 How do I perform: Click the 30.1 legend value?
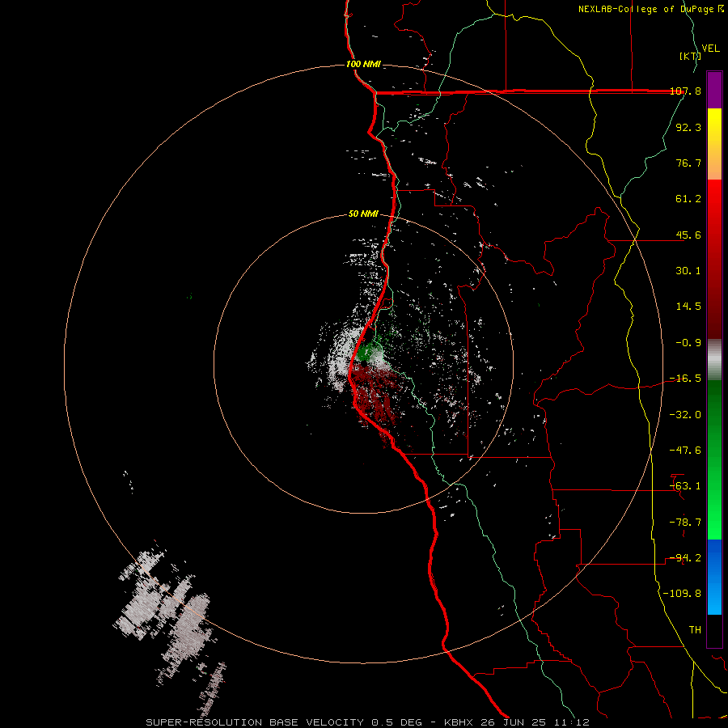[x=688, y=271]
